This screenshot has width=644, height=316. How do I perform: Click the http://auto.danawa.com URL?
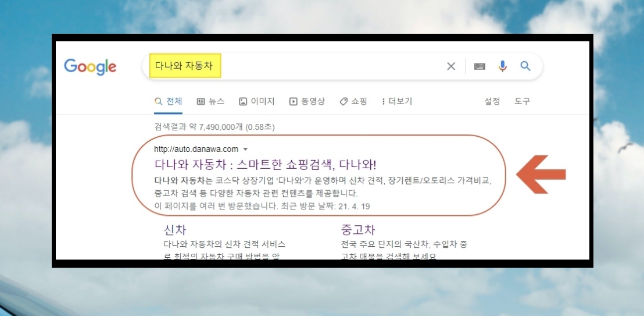(196, 149)
